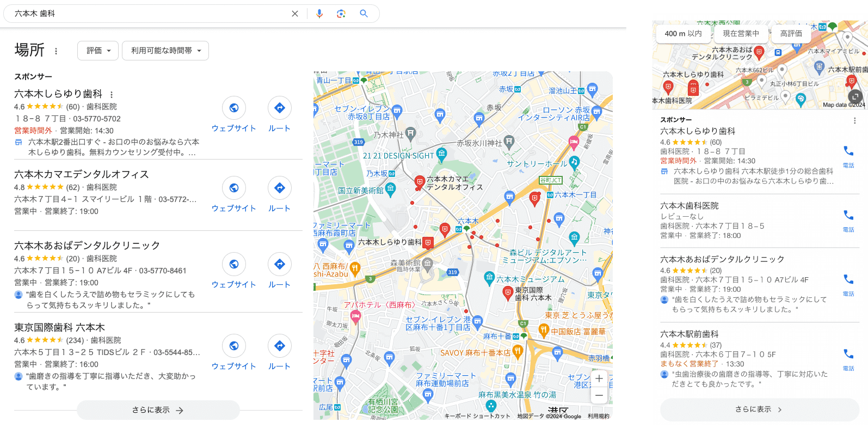
Task: Open the 六本木しらゆり歯科 listing title on left
Action: (x=58, y=94)
